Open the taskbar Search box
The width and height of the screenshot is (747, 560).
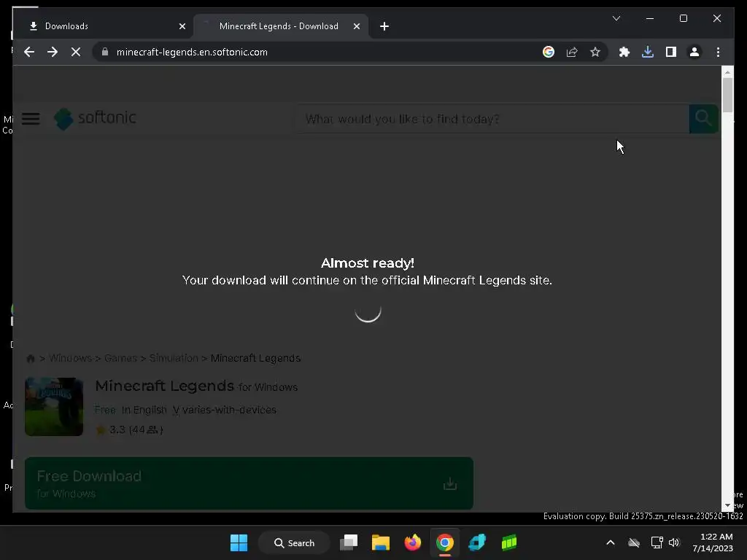[294, 542]
